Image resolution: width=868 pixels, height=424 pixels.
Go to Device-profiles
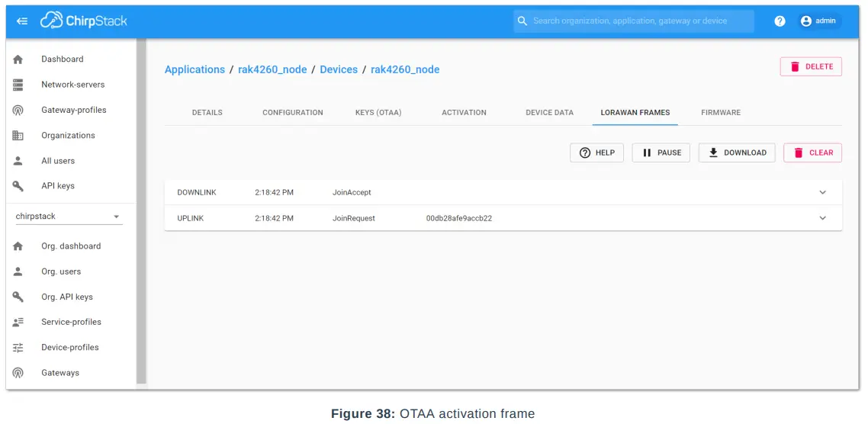click(71, 348)
